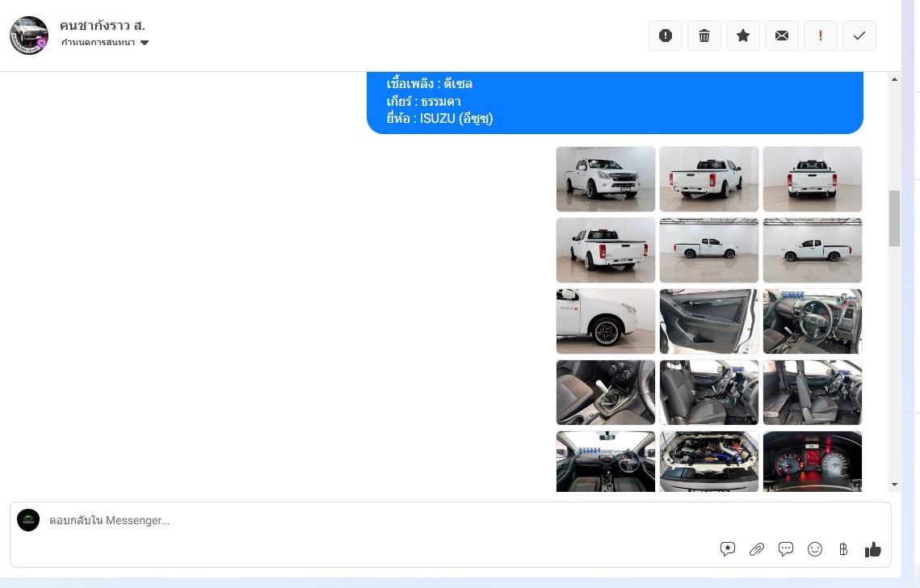Send a thumbs-up like
This screenshot has height=588, width=920.
tap(873, 549)
